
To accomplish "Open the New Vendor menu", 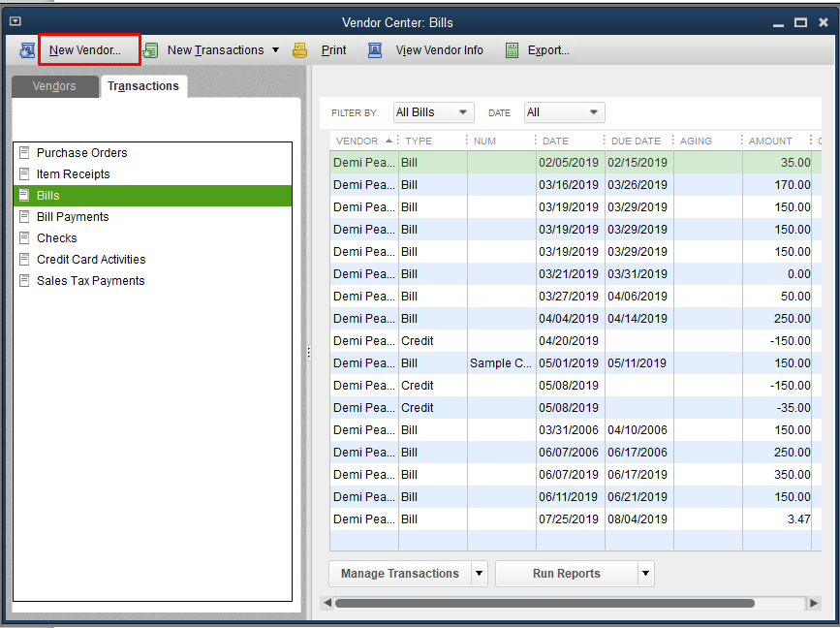I will [x=84, y=50].
